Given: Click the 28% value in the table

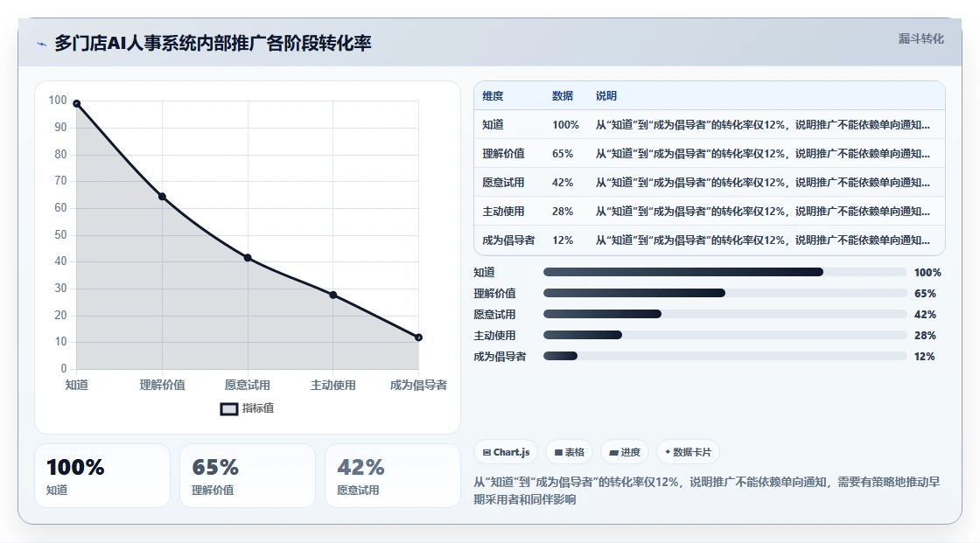Looking at the screenshot, I should (x=563, y=212).
